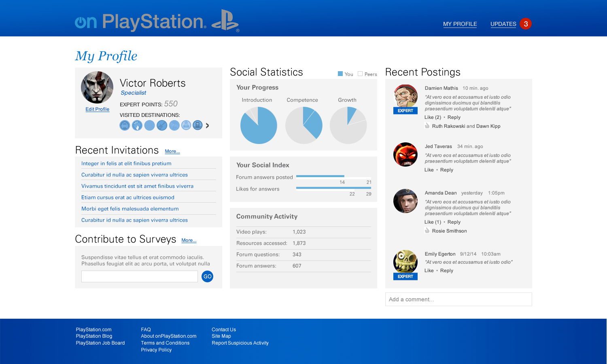This screenshot has height=364, width=607.
Task: Click the PlayStation logo in the header
Action: (x=225, y=20)
